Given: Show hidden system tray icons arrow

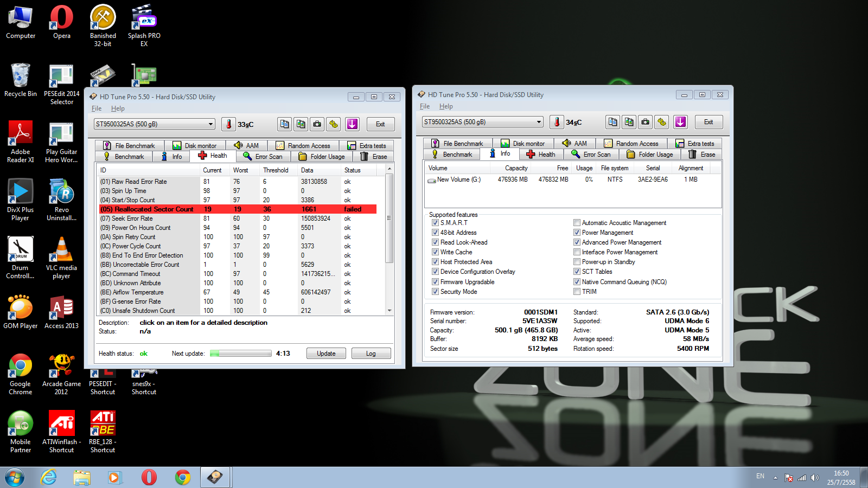Looking at the screenshot, I should (x=775, y=478).
